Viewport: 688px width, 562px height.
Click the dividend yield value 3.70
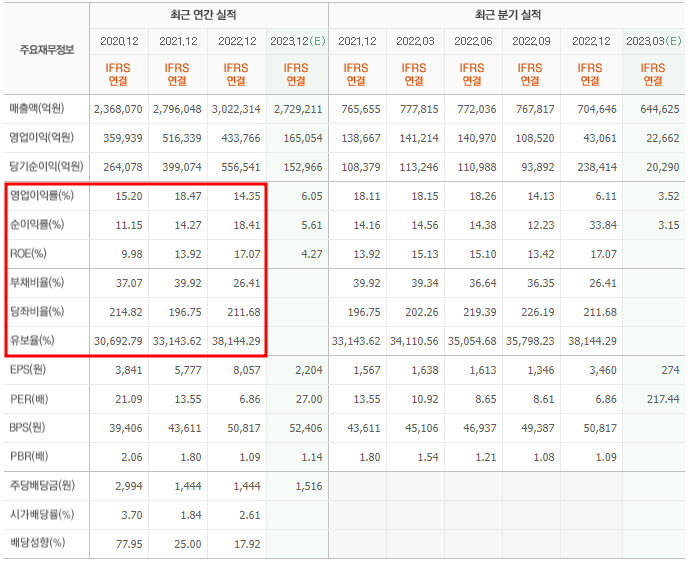[x=132, y=515]
